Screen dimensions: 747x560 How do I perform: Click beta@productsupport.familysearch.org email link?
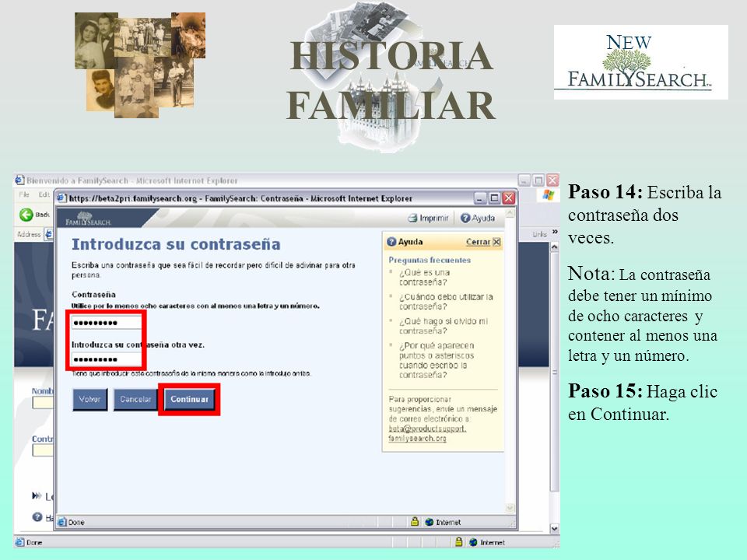[x=427, y=433]
